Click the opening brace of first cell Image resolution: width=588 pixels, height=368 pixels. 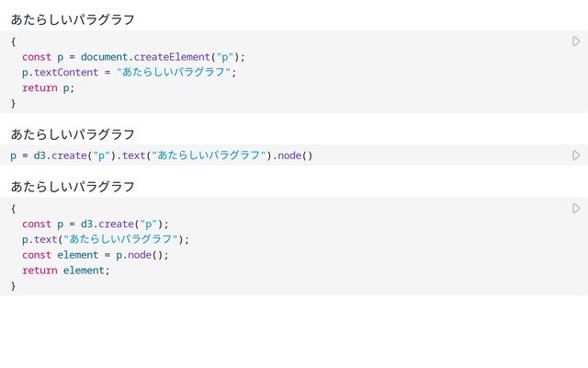point(14,41)
